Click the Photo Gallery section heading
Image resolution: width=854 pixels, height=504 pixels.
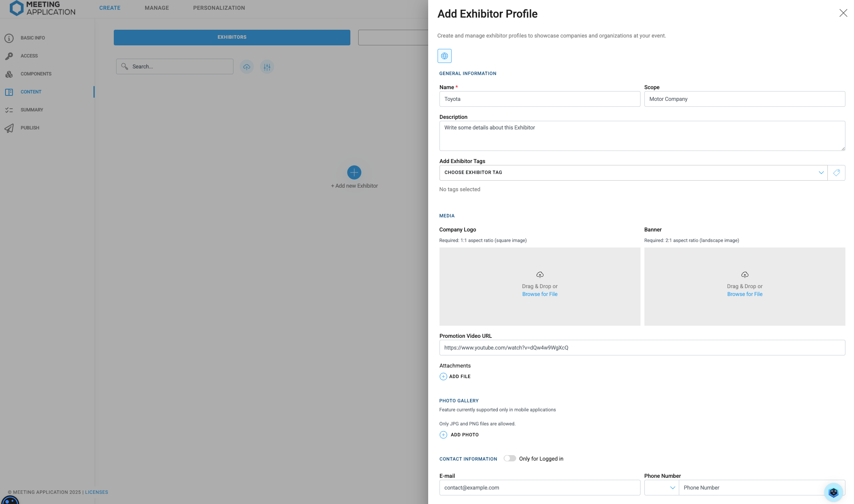coord(459,401)
